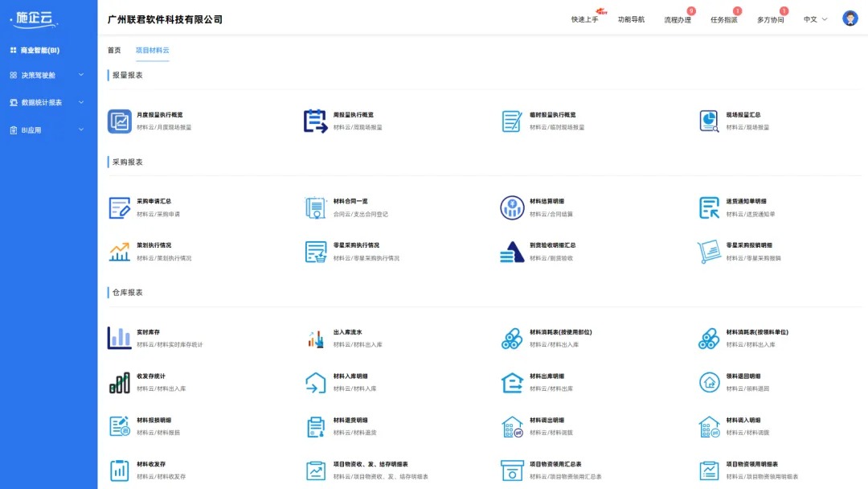The width and height of the screenshot is (868, 489).
Task: Click the 采购申请汇总 icon
Action: (x=118, y=208)
